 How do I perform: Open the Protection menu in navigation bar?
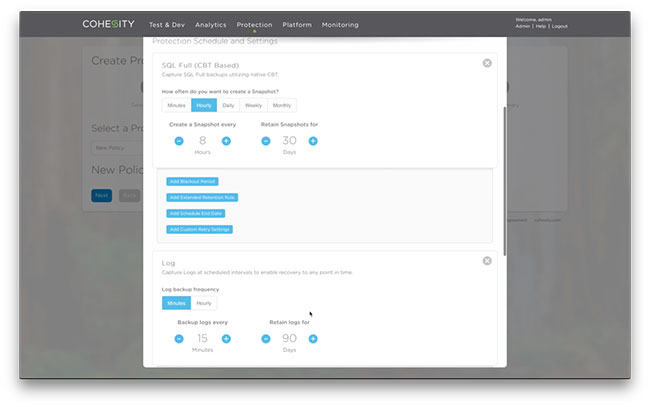tap(253, 24)
